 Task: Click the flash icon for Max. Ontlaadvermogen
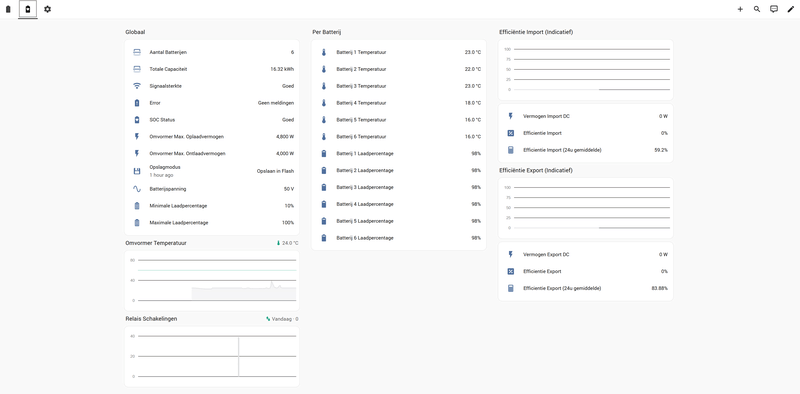point(137,154)
